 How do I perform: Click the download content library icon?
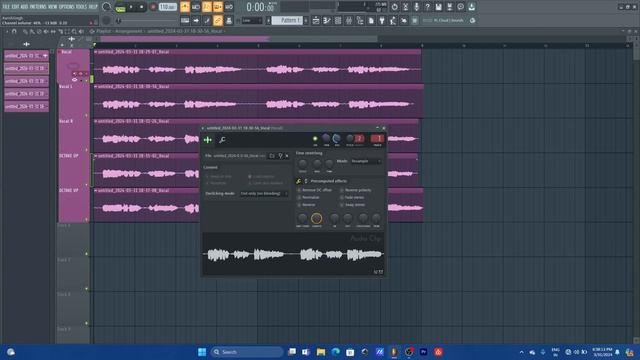471,7
